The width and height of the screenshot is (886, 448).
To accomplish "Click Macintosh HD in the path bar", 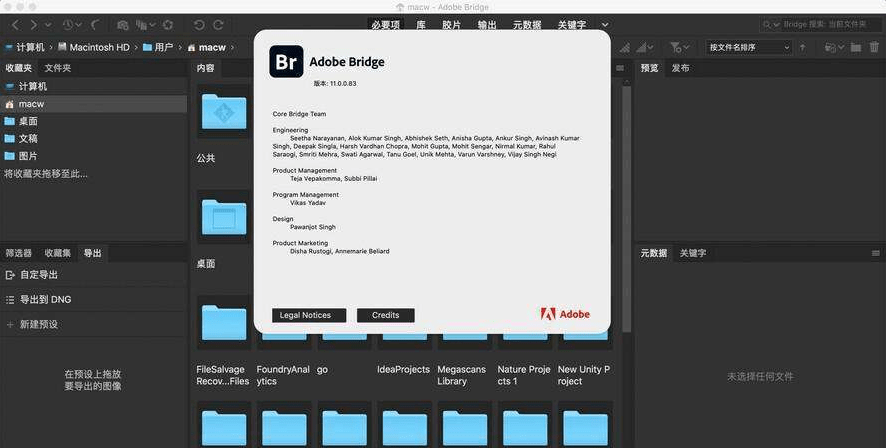I will [94, 47].
